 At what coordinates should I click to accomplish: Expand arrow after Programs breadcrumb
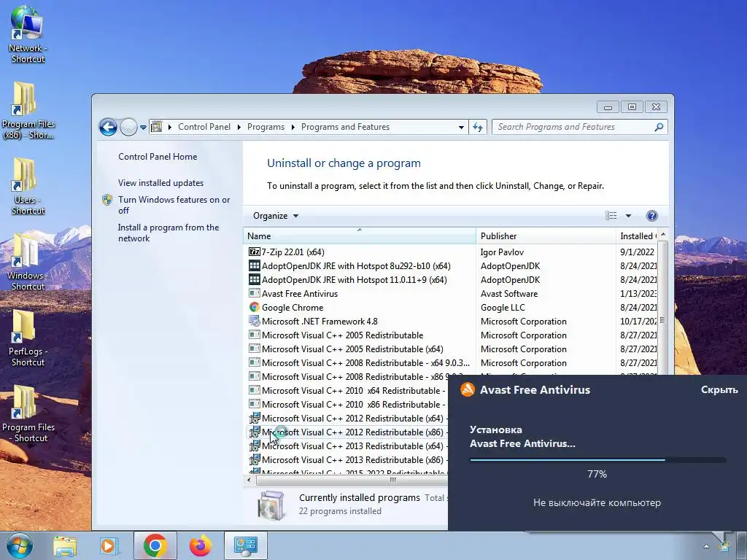click(293, 127)
